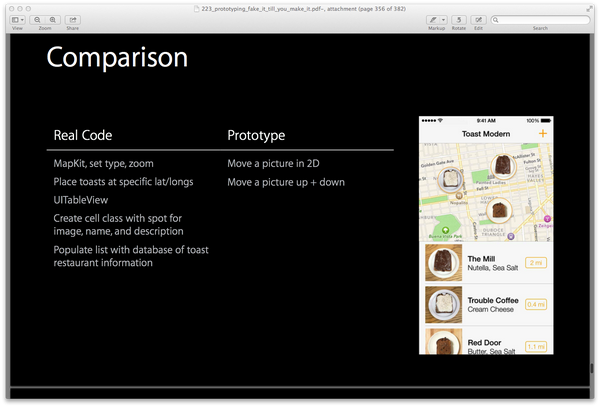
Task: Focus the Search input field
Action: pyautogui.click(x=540, y=20)
